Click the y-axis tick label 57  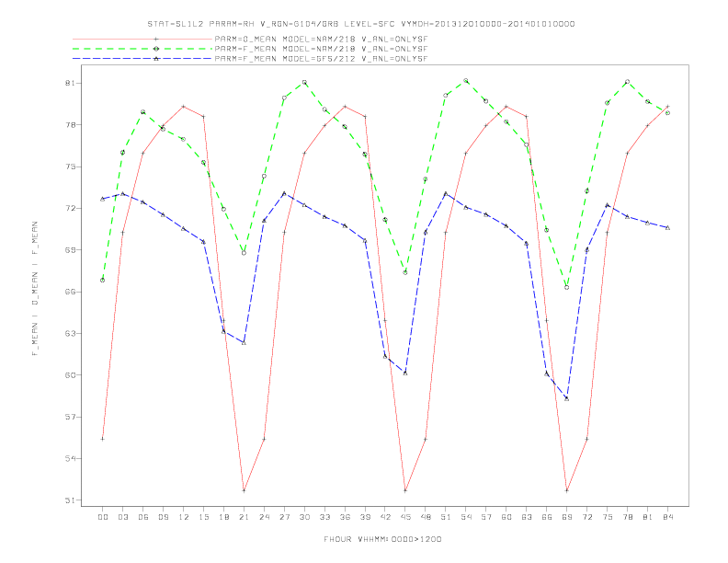(70, 417)
